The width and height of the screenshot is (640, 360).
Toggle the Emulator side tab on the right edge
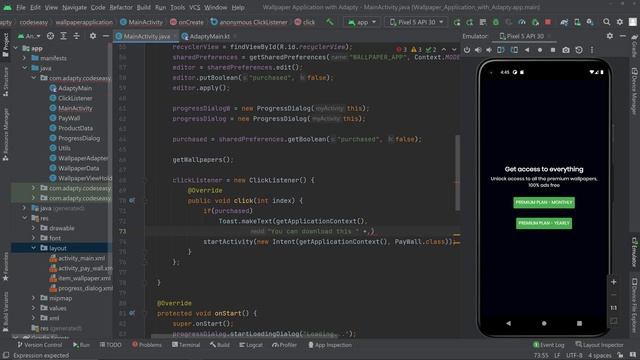pos(635,252)
